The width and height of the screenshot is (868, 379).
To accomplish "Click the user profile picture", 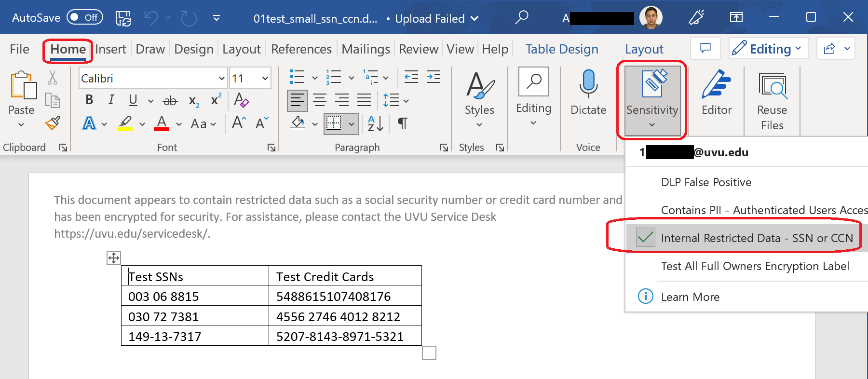I will pos(651,18).
